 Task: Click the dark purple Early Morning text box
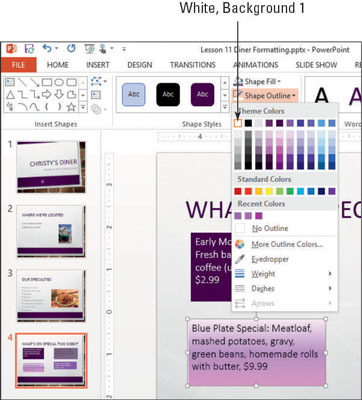point(211,267)
